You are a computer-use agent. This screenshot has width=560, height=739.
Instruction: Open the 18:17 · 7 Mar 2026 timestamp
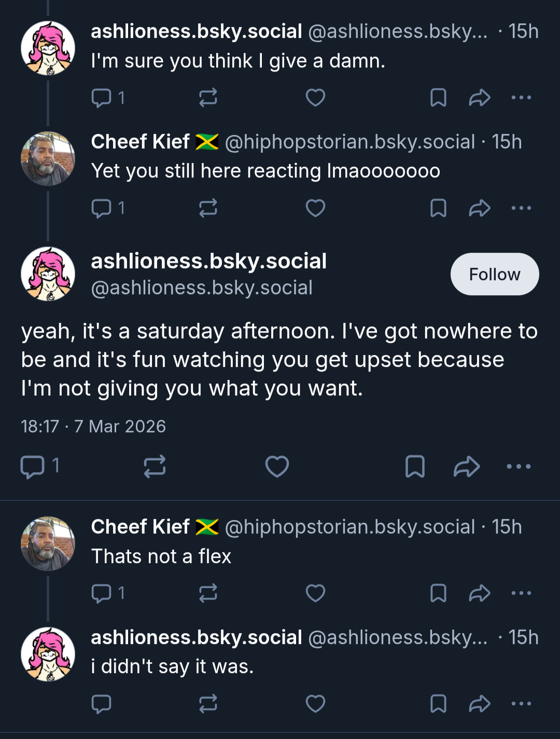tap(93, 426)
